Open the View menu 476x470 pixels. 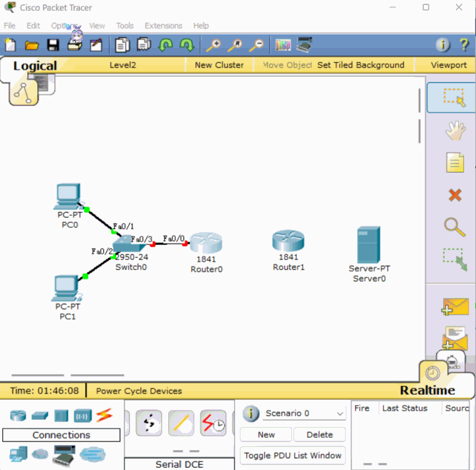pyautogui.click(x=97, y=26)
